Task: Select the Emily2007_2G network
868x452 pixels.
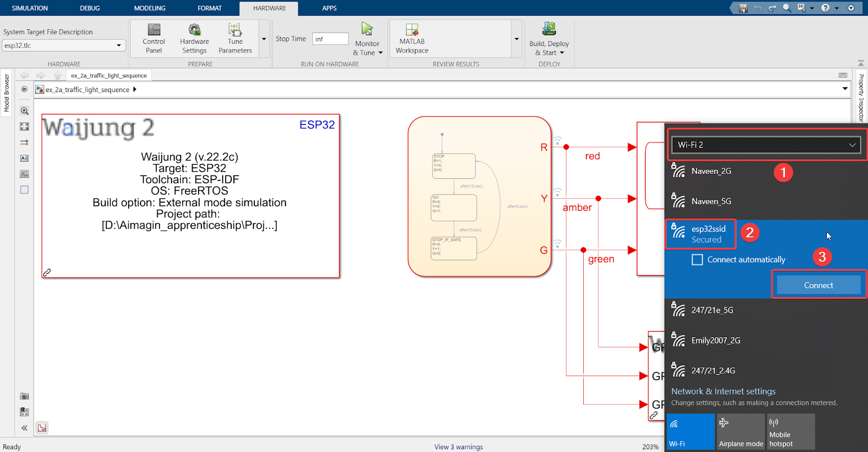Action: pyautogui.click(x=766, y=340)
